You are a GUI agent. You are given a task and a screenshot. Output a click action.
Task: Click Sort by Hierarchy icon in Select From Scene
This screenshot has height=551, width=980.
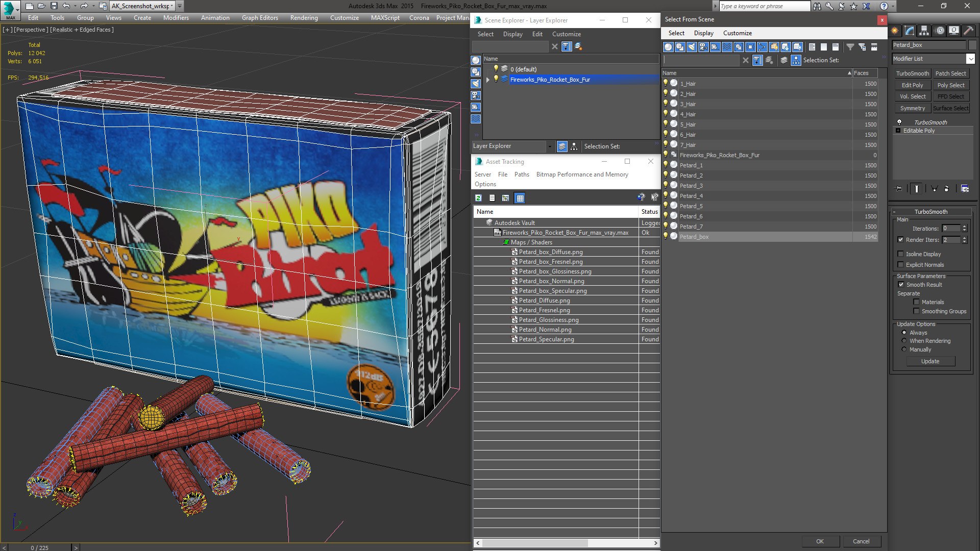[x=796, y=60]
